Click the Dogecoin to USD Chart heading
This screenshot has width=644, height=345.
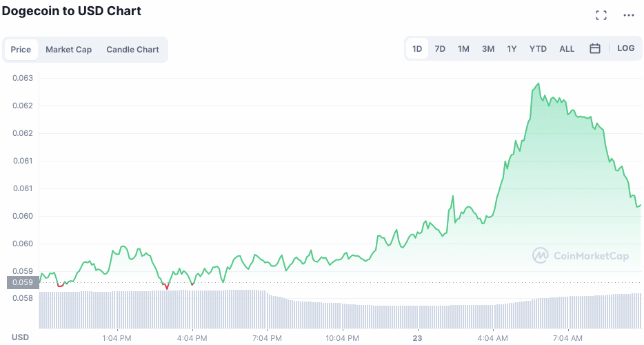coord(72,11)
